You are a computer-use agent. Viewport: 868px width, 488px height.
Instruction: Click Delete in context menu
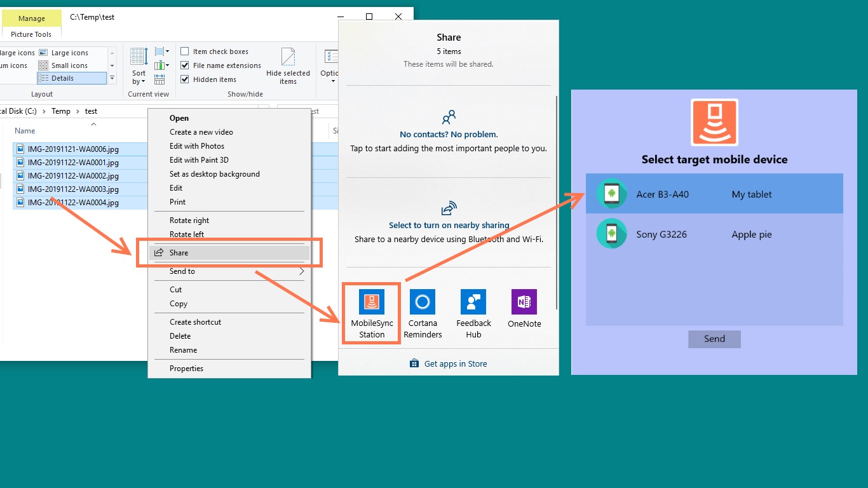click(180, 336)
